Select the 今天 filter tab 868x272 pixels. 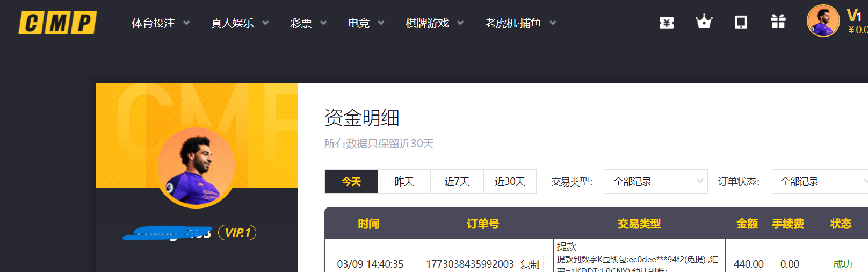pyautogui.click(x=351, y=182)
